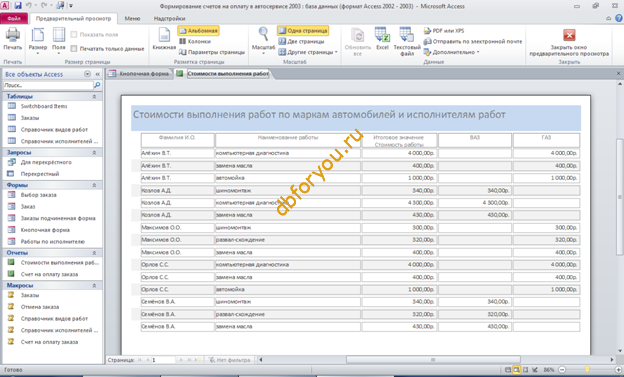The height and width of the screenshot is (377, 624).
Task: Click the vertical scrollbar of preview
Action: [x=620, y=197]
